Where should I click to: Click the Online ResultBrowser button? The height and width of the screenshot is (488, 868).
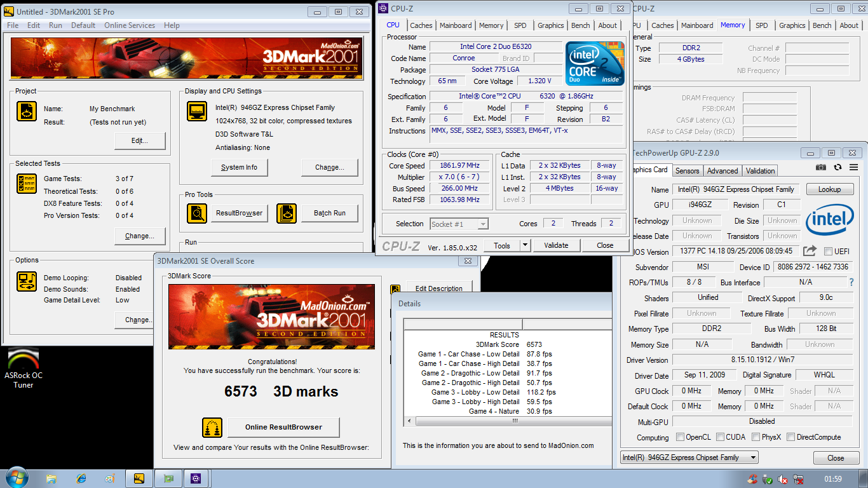pyautogui.click(x=283, y=427)
